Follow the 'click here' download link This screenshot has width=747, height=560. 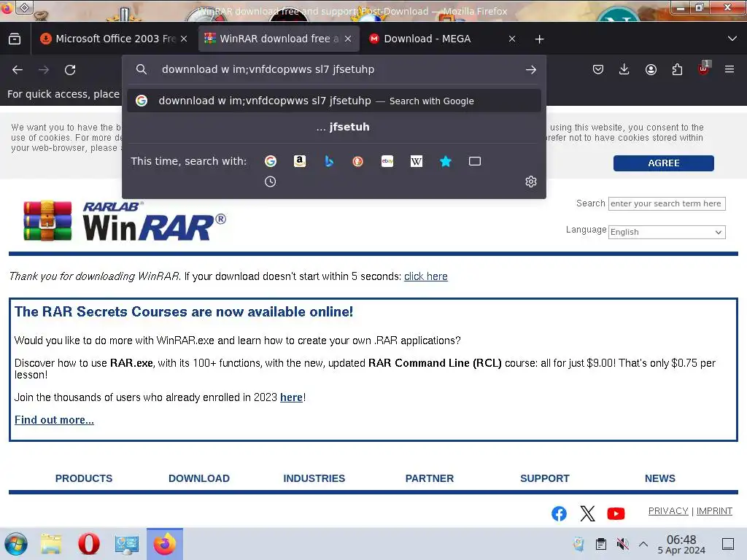(x=425, y=276)
